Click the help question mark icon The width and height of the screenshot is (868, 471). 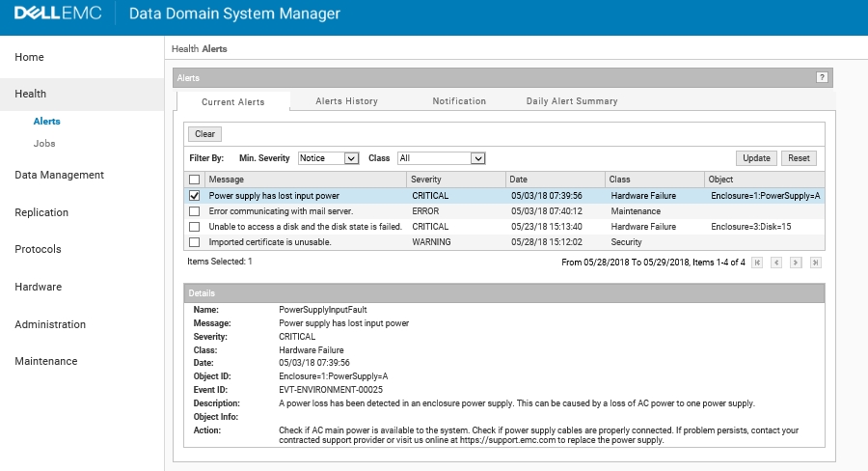pyautogui.click(x=822, y=77)
